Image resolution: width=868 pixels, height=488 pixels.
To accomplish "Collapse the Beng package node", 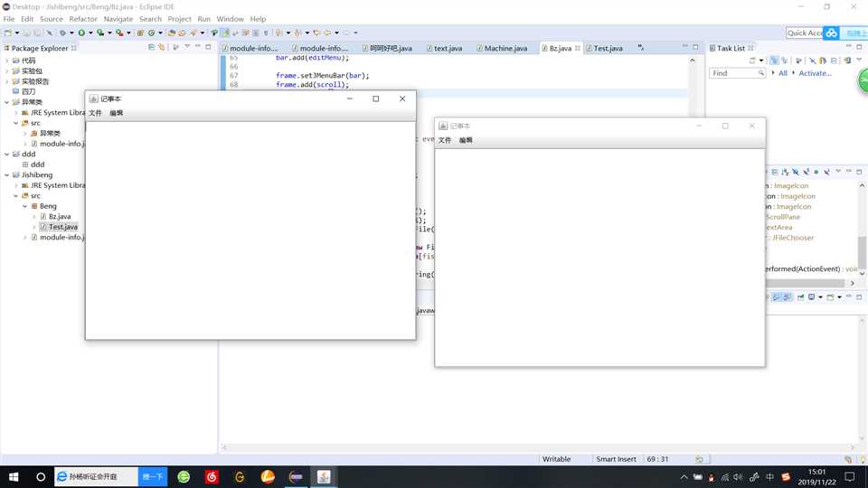I will [25, 206].
